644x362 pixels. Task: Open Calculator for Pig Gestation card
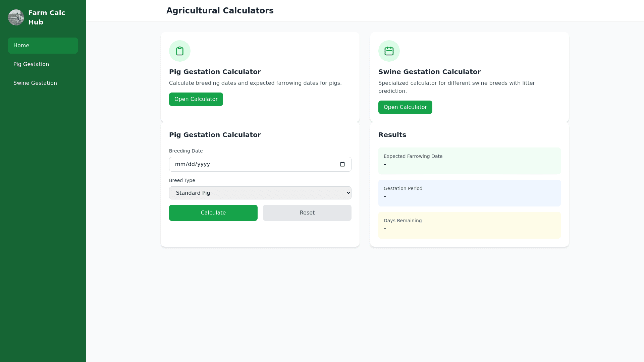pyautogui.click(x=196, y=99)
